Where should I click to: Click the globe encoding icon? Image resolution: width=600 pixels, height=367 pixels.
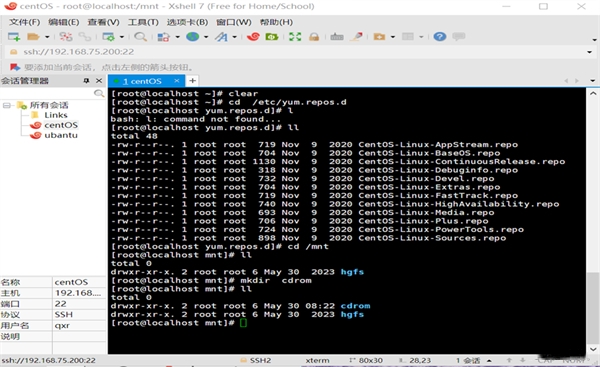192,37
